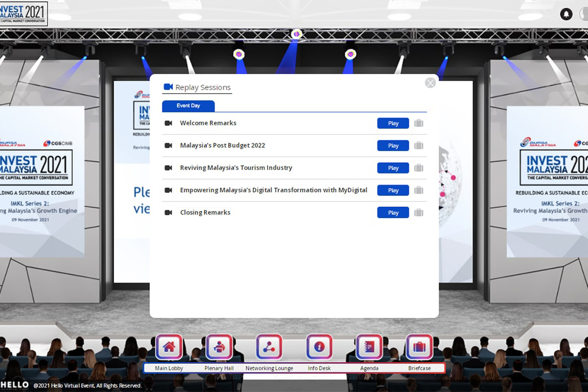Click Empowering Malaysia's Digital Transformation with MyDigital title

click(273, 190)
